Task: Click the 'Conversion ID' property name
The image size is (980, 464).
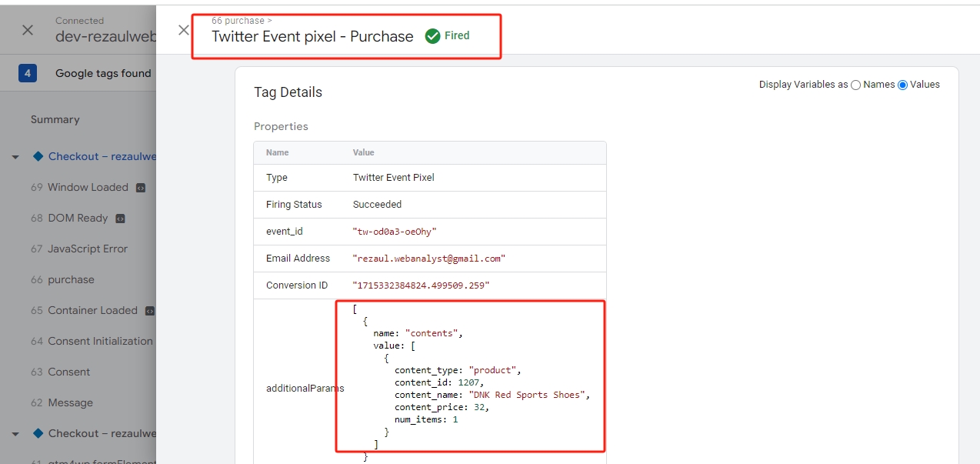Action: click(x=297, y=285)
